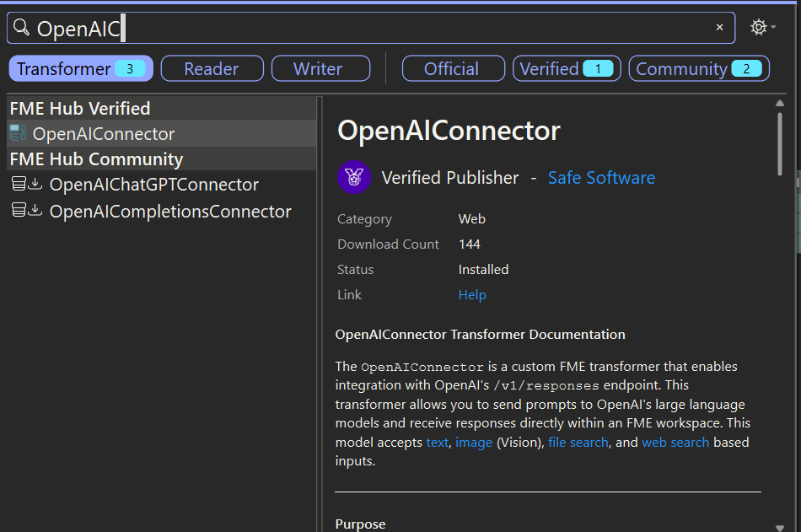
Task: Click the download icon beside OpenAIChatGPTConnector
Action: point(35,184)
